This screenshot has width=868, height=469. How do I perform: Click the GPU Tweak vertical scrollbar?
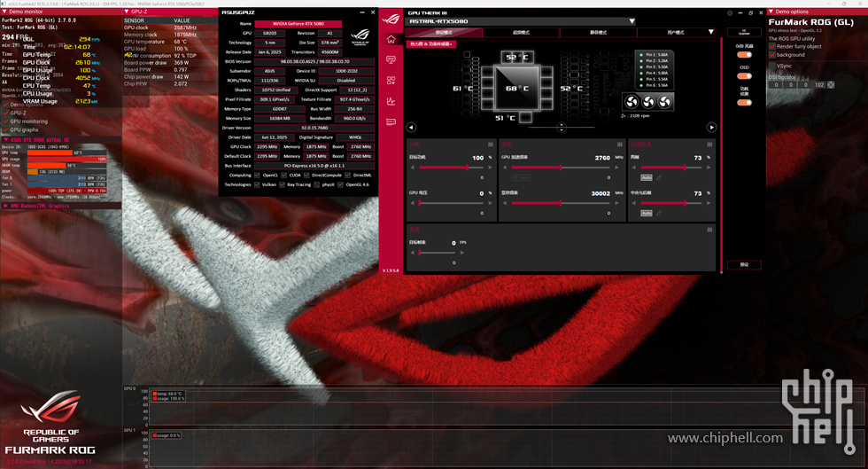tap(721, 155)
